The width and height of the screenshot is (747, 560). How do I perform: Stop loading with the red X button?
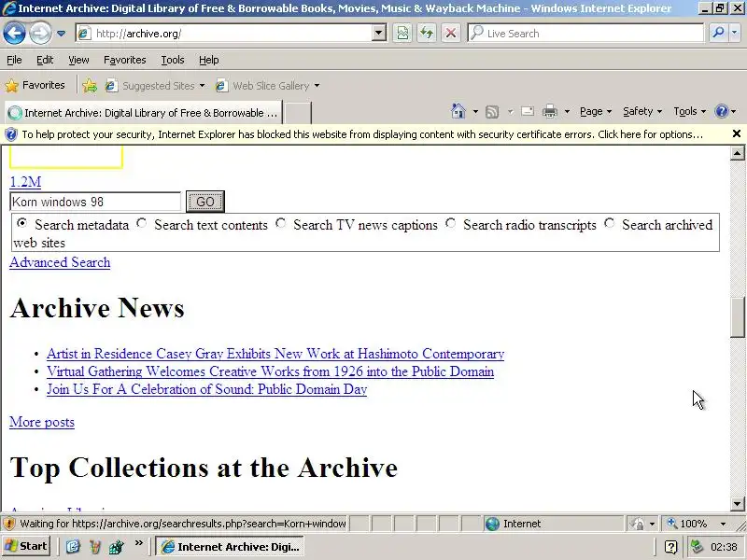[x=450, y=34]
